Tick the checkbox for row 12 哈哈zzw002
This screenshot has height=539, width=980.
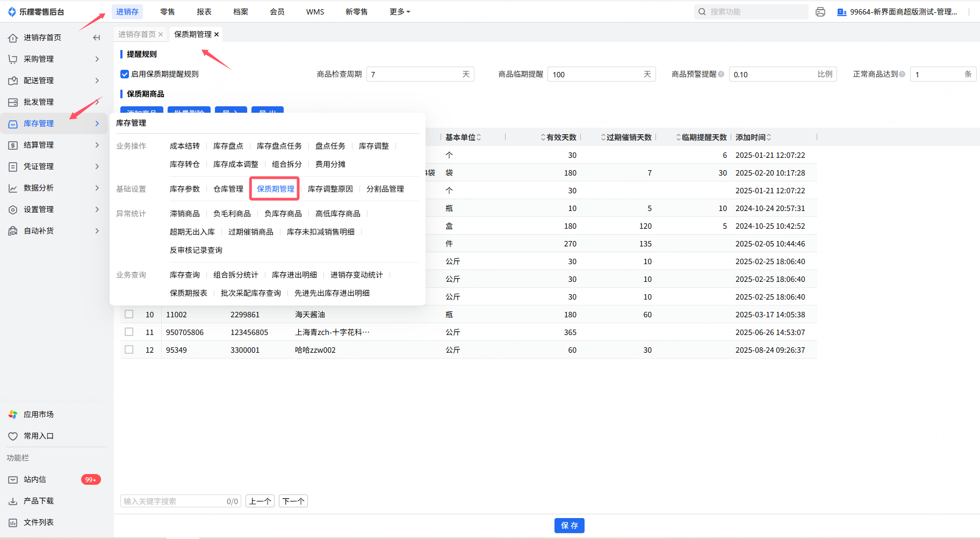pos(129,349)
